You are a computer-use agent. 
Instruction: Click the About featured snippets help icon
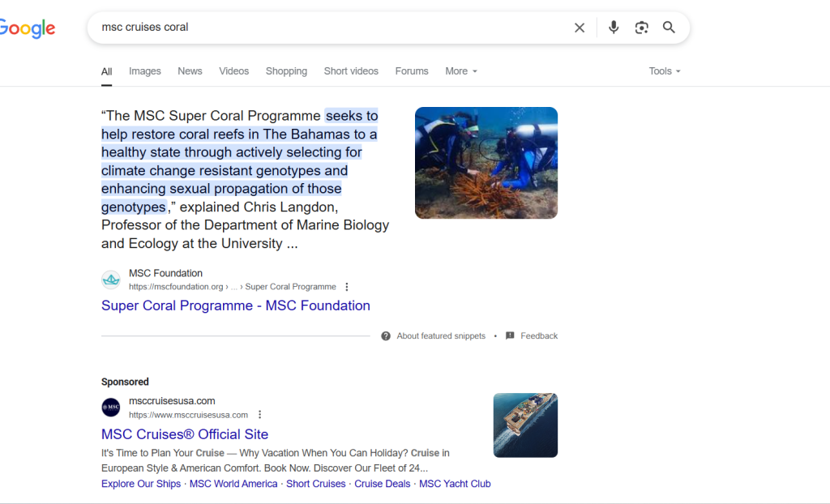(x=386, y=336)
